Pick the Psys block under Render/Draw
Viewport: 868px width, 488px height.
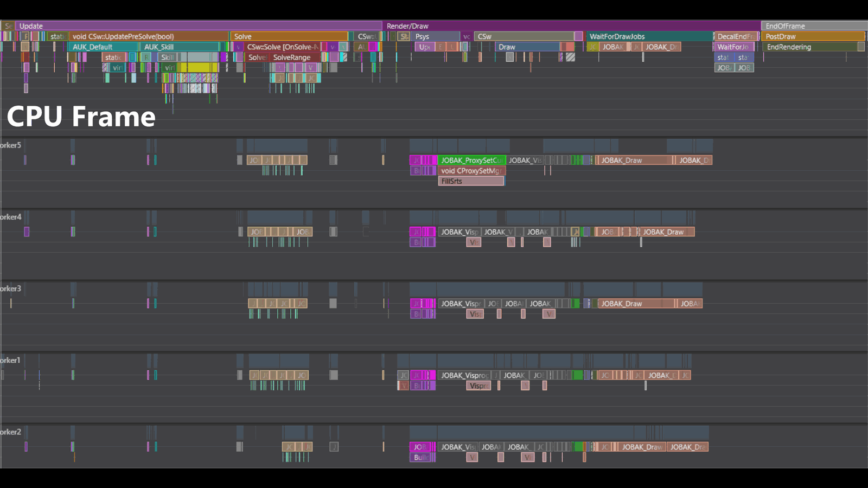point(435,36)
